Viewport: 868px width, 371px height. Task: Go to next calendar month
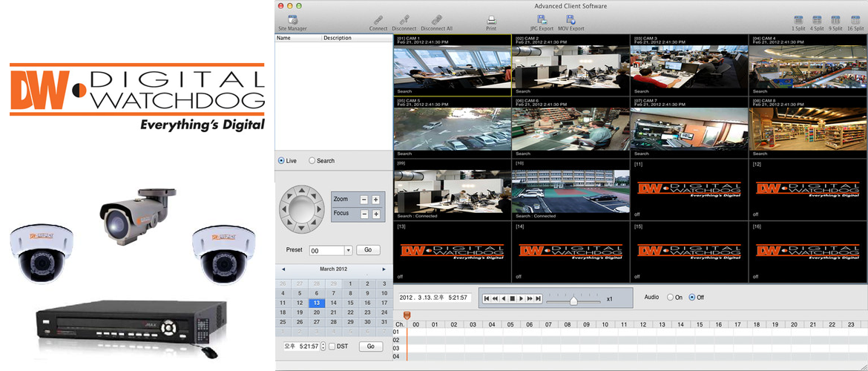coord(384,269)
